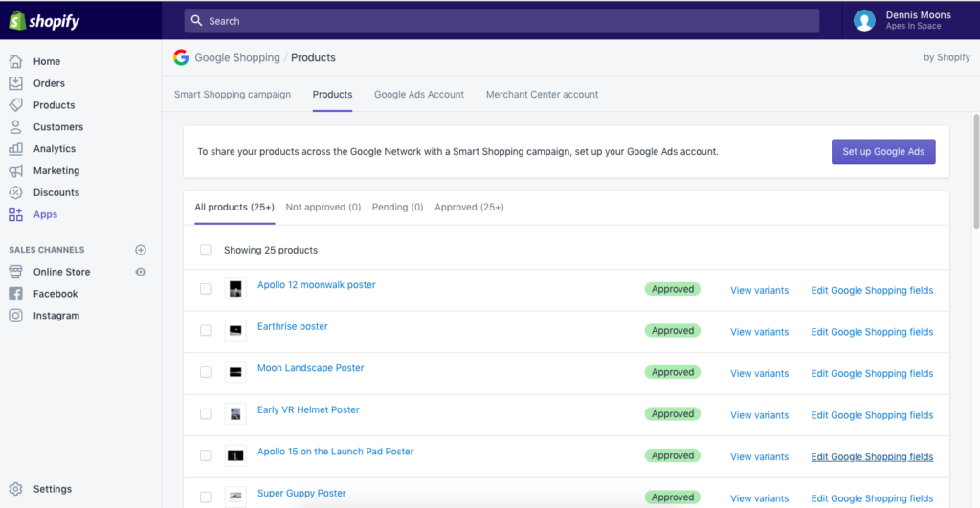
Task: Open Customers in sidebar
Action: tap(58, 127)
